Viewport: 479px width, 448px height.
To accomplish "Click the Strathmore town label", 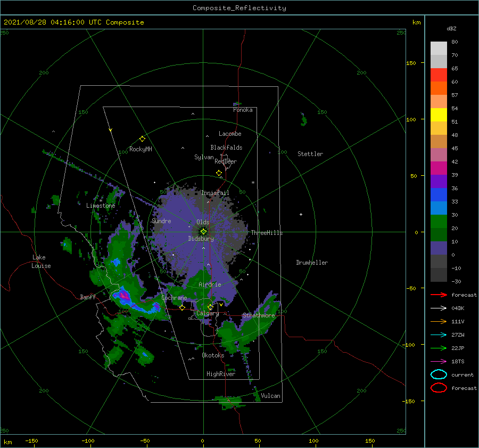I will pyautogui.click(x=259, y=315).
